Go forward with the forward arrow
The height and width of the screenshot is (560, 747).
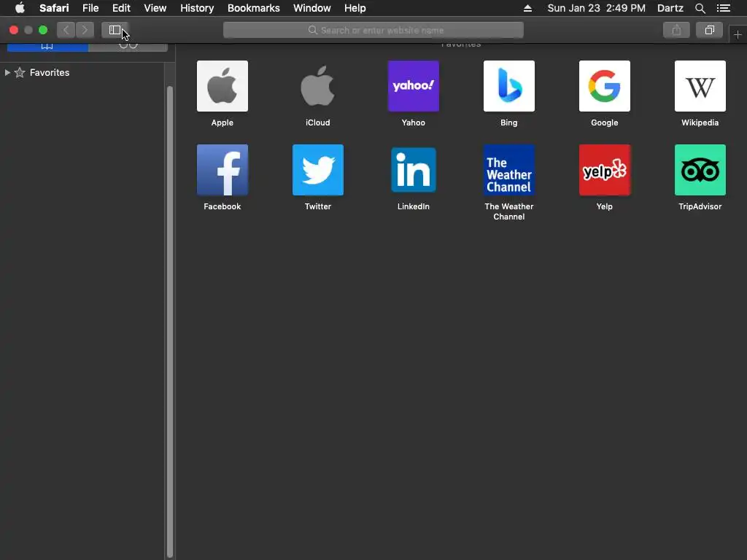tap(85, 30)
